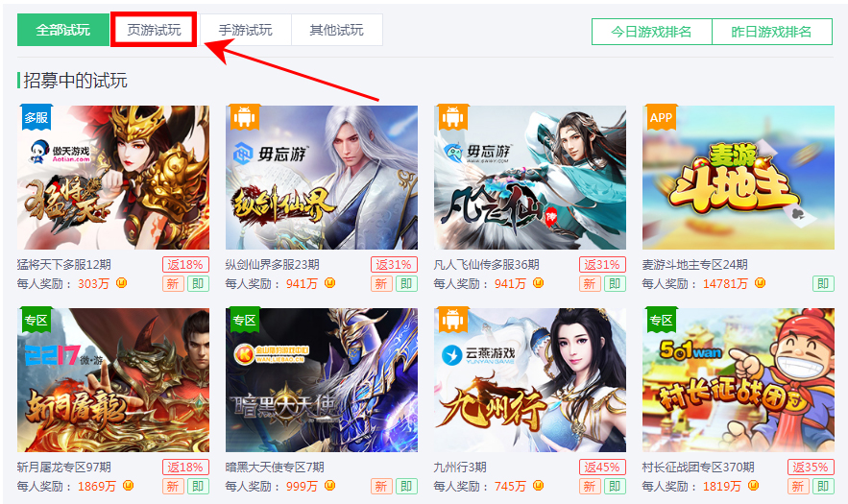Show 今日游戏排名 ranking
Viewport: 848px width, 504px height.
[x=652, y=32]
